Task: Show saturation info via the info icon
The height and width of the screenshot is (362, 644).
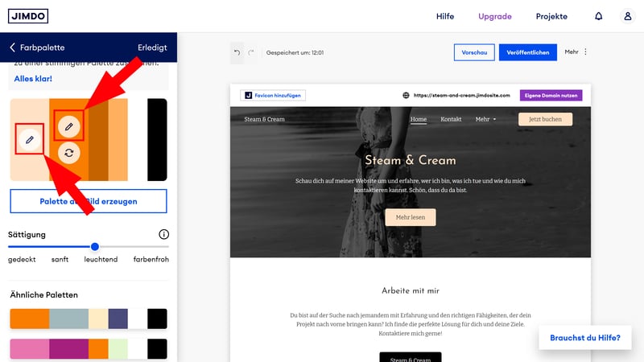Action: tap(163, 234)
